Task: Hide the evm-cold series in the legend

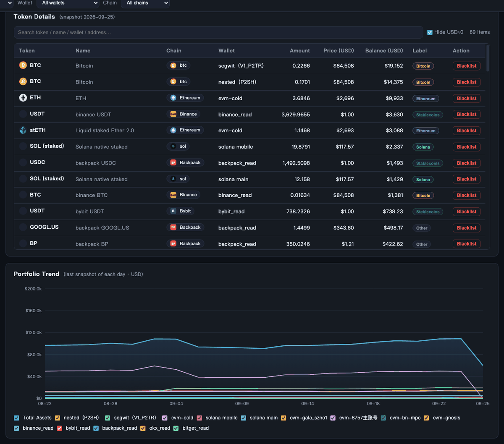Action: point(165,418)
